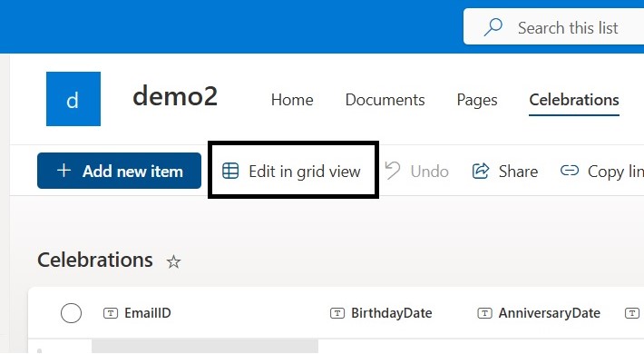Open the BirthdayDate column header menu
Screen dimensions: 644x354
(392, 313)
